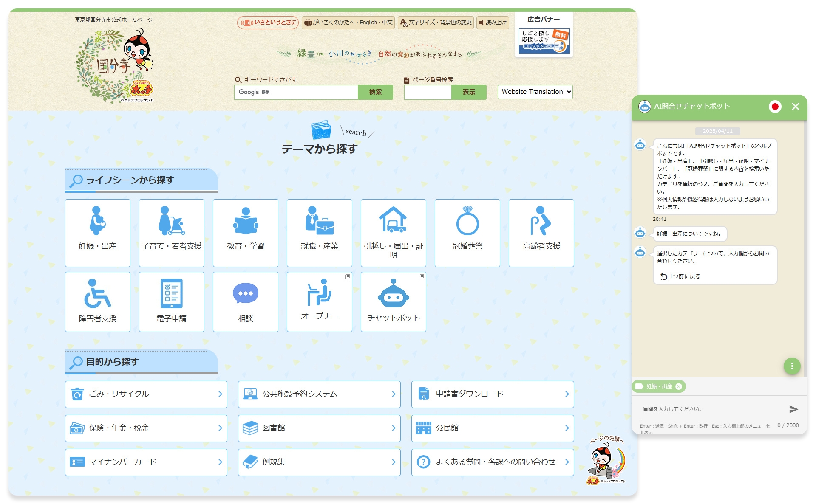Open the Website Translation dropdown
Screen dimensions: 816x504
[x=535, y=92]
